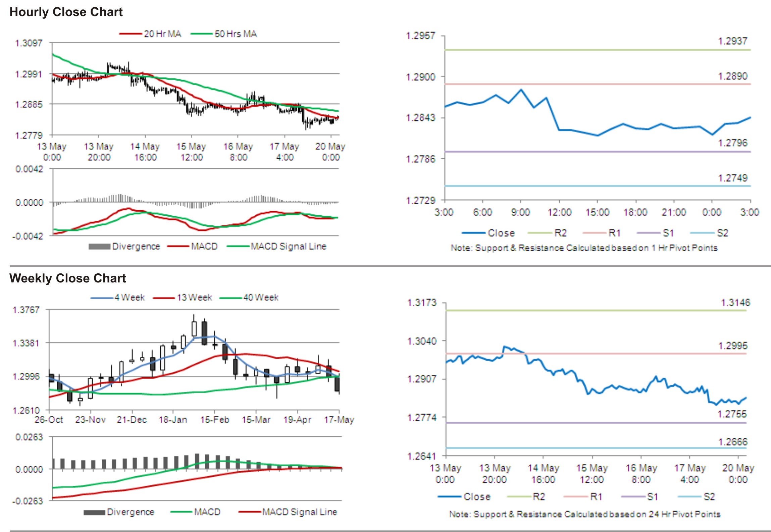
Task: Click the 0.0042 value on the hourly MACD axis
Action: click(30, 169)
